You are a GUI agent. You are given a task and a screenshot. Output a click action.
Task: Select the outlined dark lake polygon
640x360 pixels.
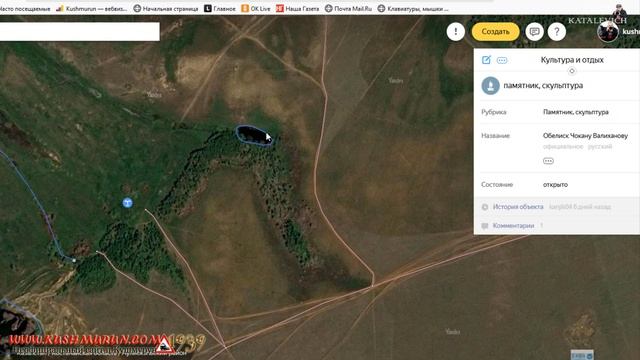(254, 135)
